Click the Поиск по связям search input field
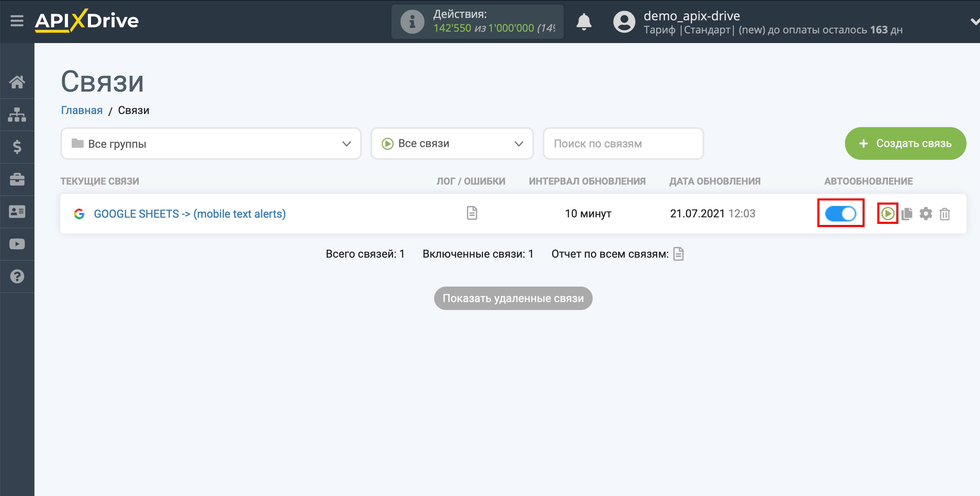This screenshot has width=980, height=496. pyautogui.click(x=623, y=144)
